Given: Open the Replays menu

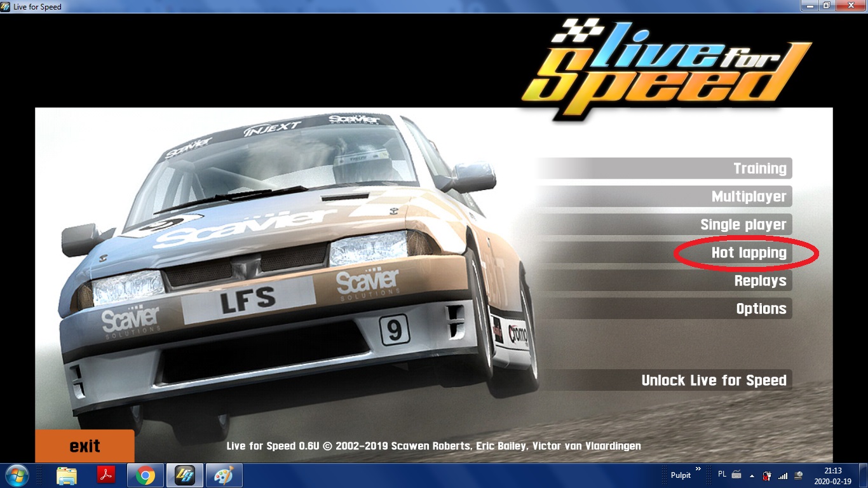Looking at the screenshot, I should (664, 280).
